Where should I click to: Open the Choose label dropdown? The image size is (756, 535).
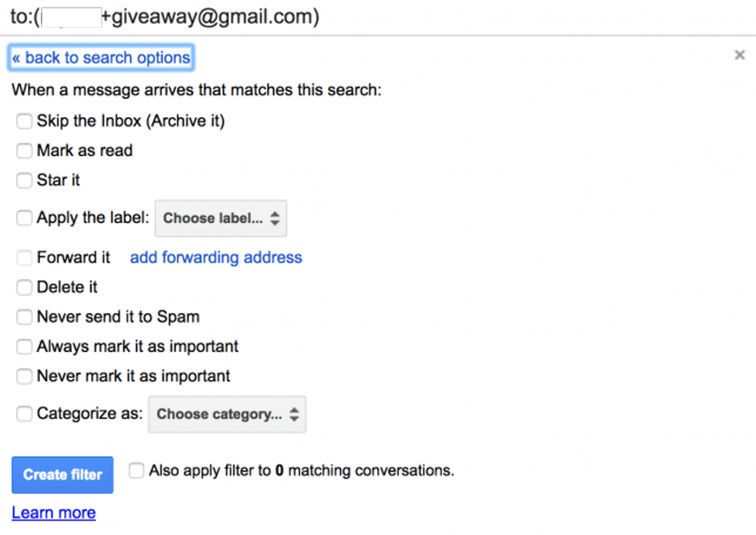221,218
